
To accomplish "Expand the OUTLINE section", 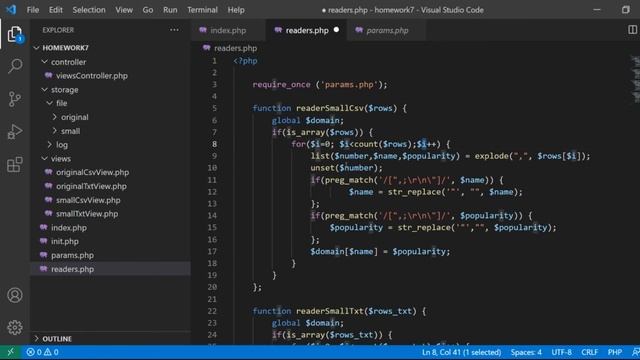I will coord(36,339).
